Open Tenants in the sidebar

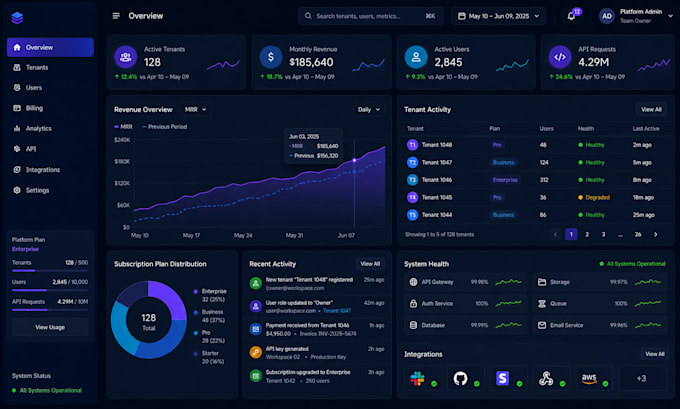click(x=50, y=67)
